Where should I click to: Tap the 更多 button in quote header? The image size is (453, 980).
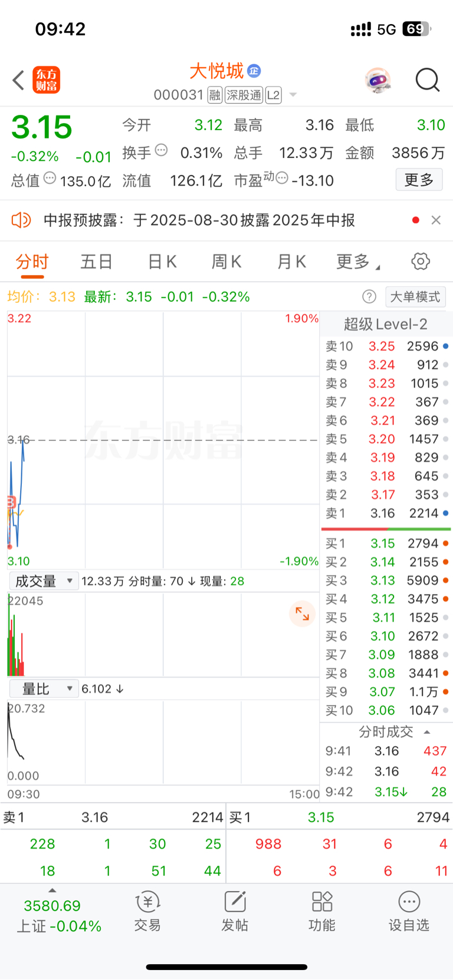pyautogui.click(x=419, y=180)
